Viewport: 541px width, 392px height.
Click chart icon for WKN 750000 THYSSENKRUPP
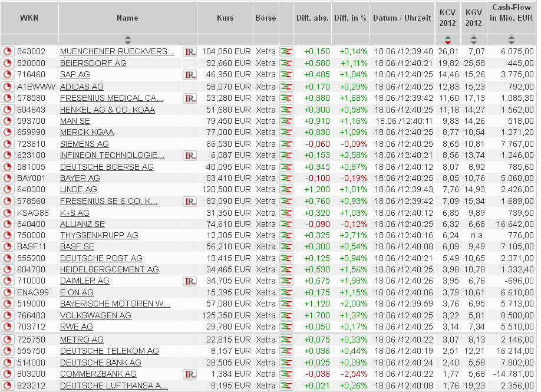click(7, 235)
